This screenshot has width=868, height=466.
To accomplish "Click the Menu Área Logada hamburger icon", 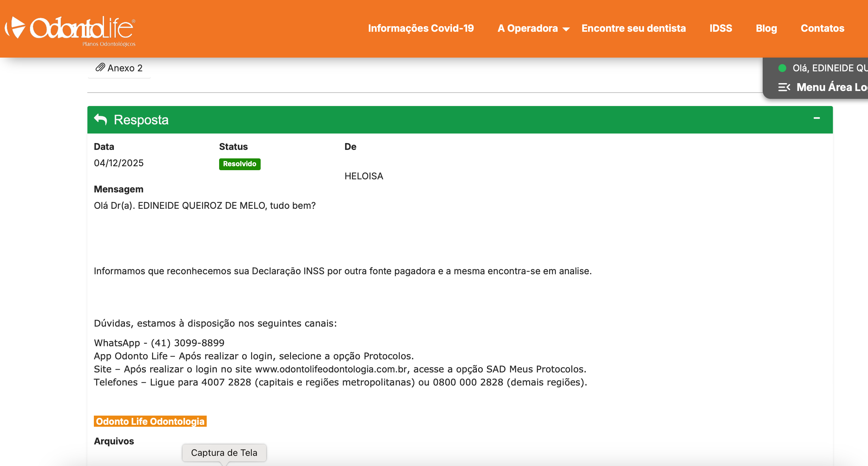I will (x=784, y=87).
